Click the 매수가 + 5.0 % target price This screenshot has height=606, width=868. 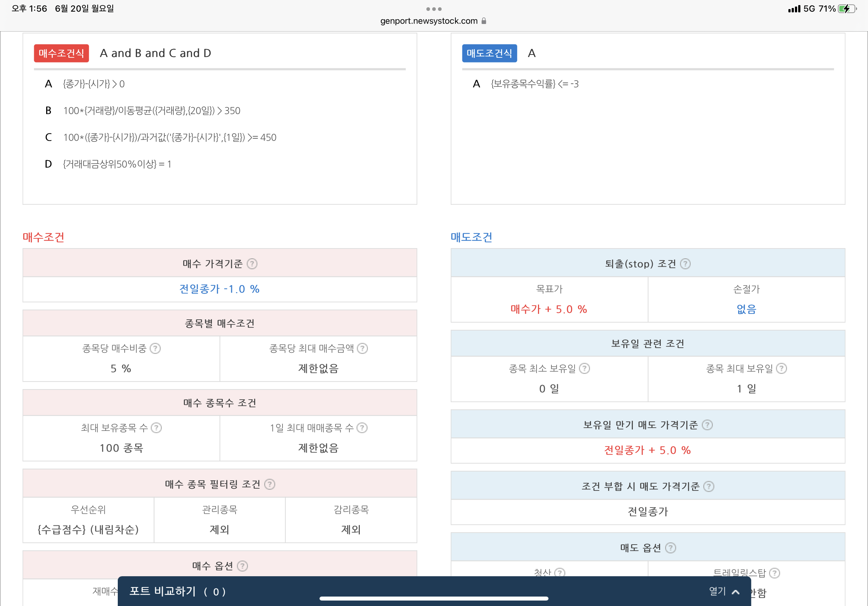pos(548,309)
